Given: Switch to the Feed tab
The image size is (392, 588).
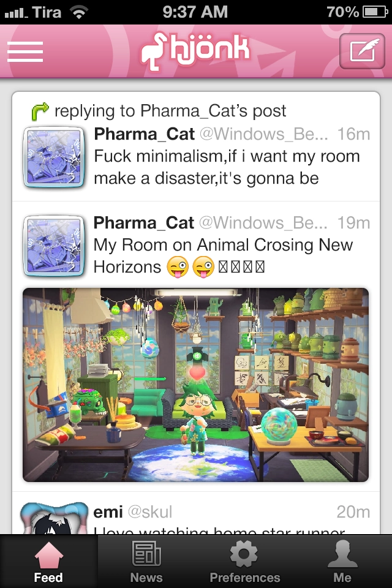Looking at the screenshot, I should click(48, 562).
